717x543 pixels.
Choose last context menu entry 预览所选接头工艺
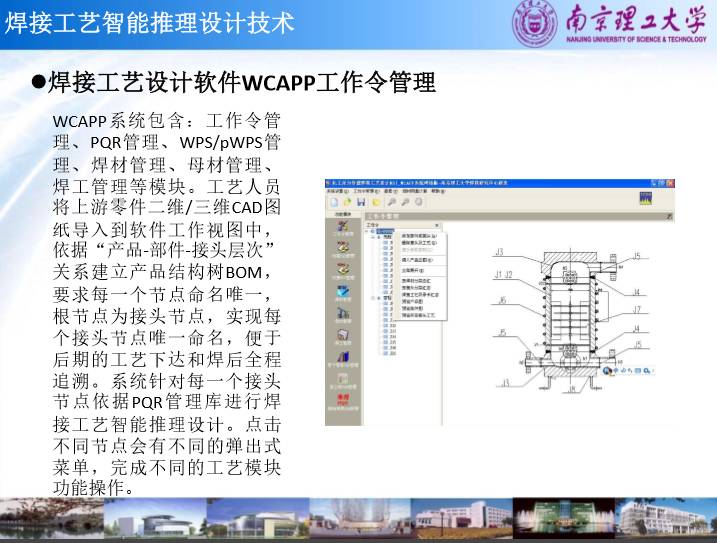418,315
